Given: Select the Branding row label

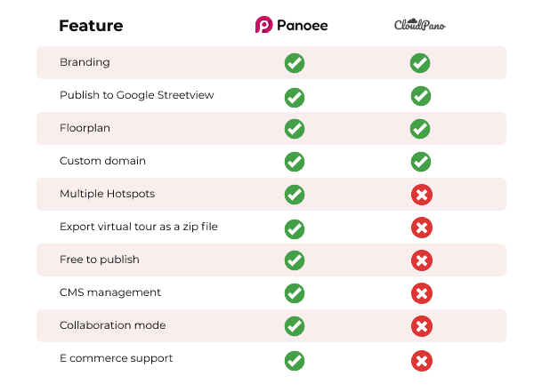Looking at the screenshot, I should 85,63.
